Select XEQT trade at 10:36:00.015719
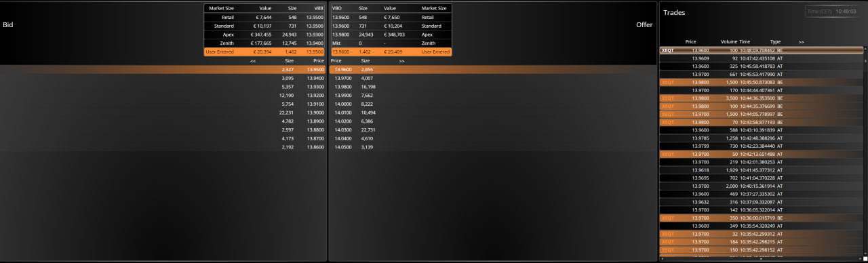Screen dimensions: 868x263 pyautogui.click(x=761, y=218)
